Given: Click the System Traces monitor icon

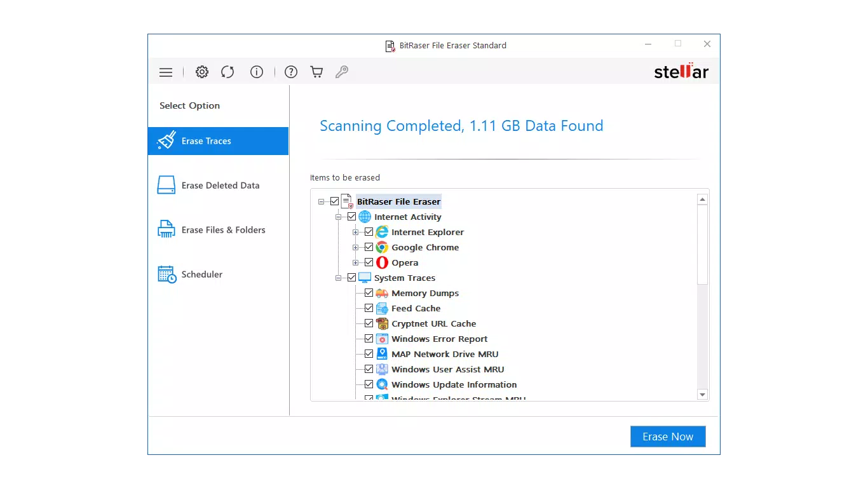Looking at the screenshot, I should 365,278.
